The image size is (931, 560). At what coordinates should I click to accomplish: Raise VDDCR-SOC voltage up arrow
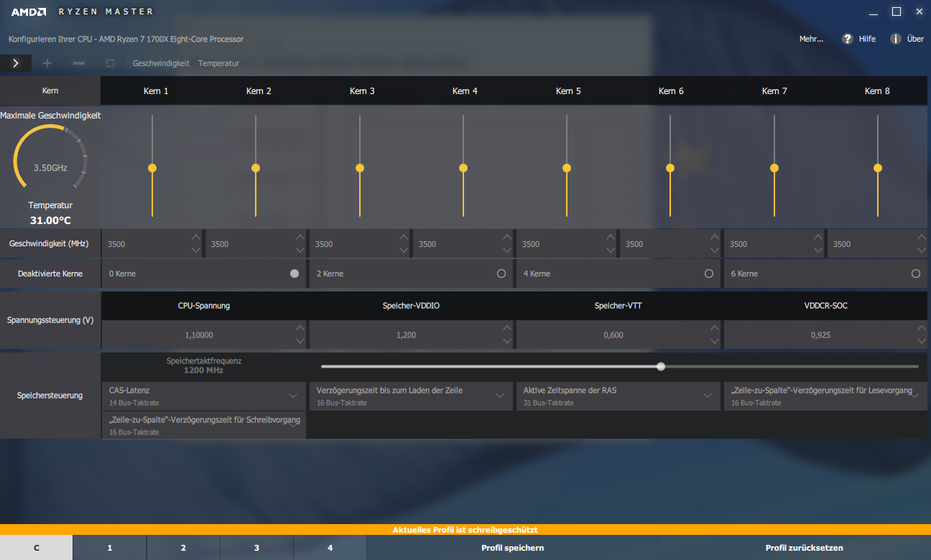(x=921, y=328)
